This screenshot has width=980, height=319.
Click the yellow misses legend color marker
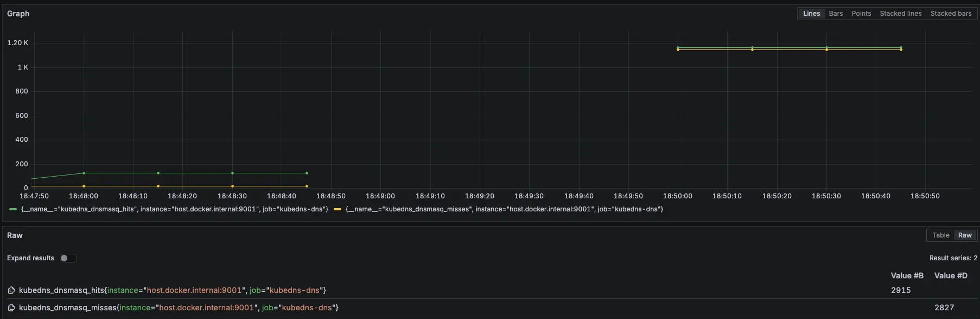tap(338, 209)
